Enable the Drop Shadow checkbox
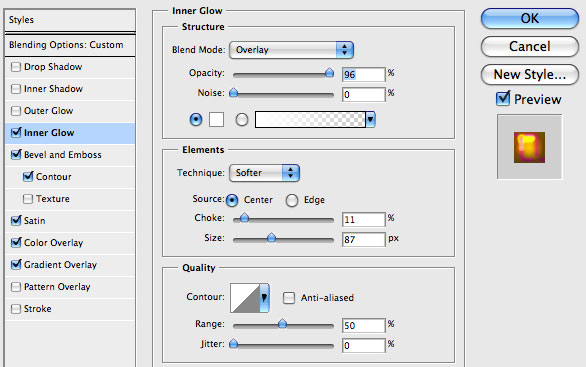 pos(16,67)
